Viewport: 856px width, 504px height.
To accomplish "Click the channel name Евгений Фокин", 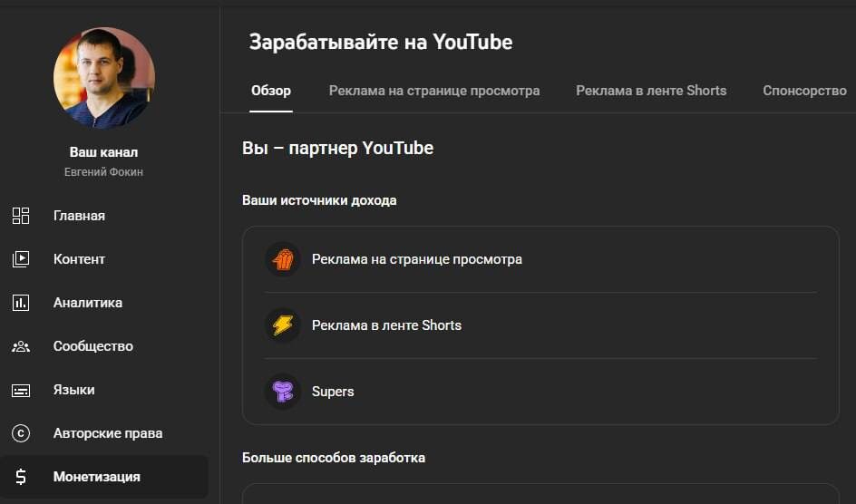I will point(103,172).
